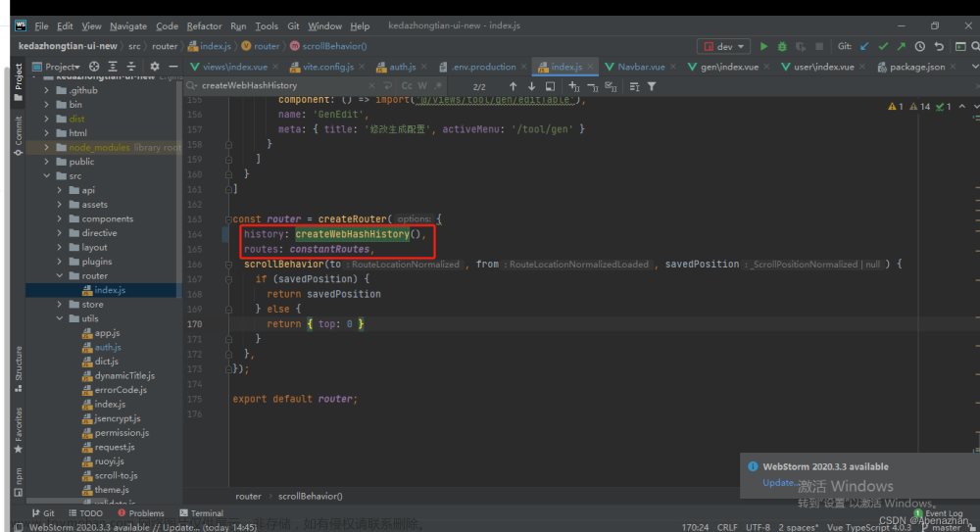Jump to previous search occurrence arrow
Viewport: 980px width, 532px height.
513,86
